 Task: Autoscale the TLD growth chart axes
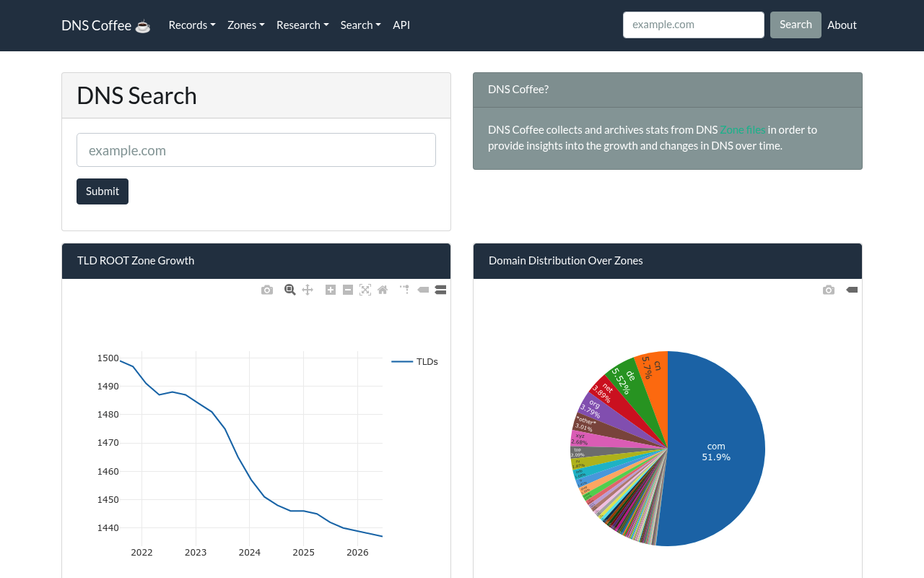point(365,290)
